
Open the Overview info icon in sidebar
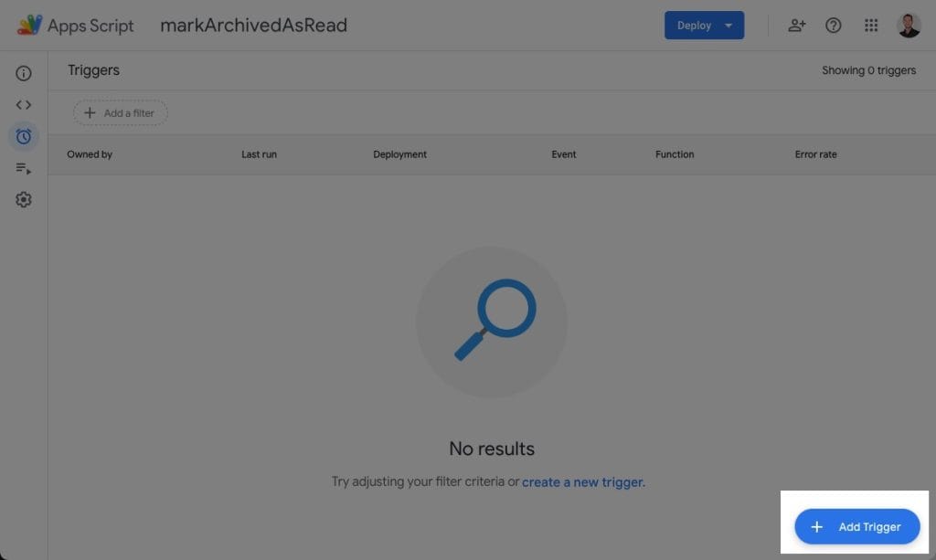[x=23, y=73]
